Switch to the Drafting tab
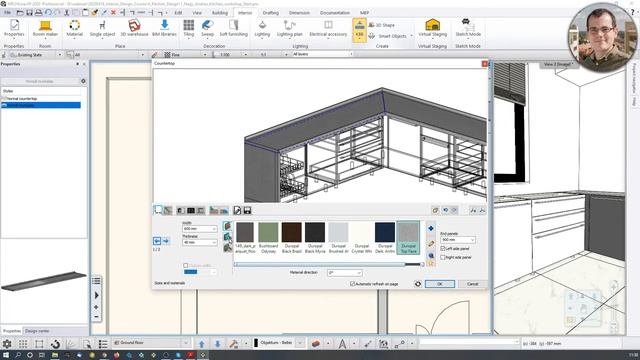 [x=270, y=13]
